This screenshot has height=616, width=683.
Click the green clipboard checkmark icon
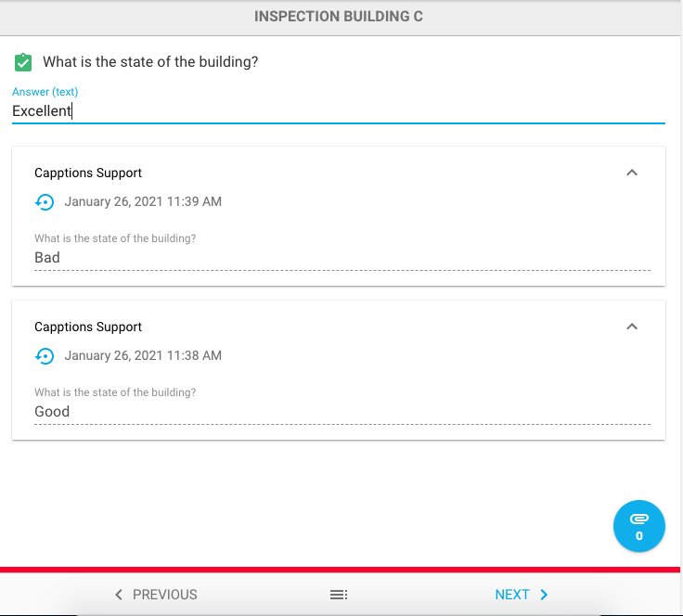(x=23, y=62)
